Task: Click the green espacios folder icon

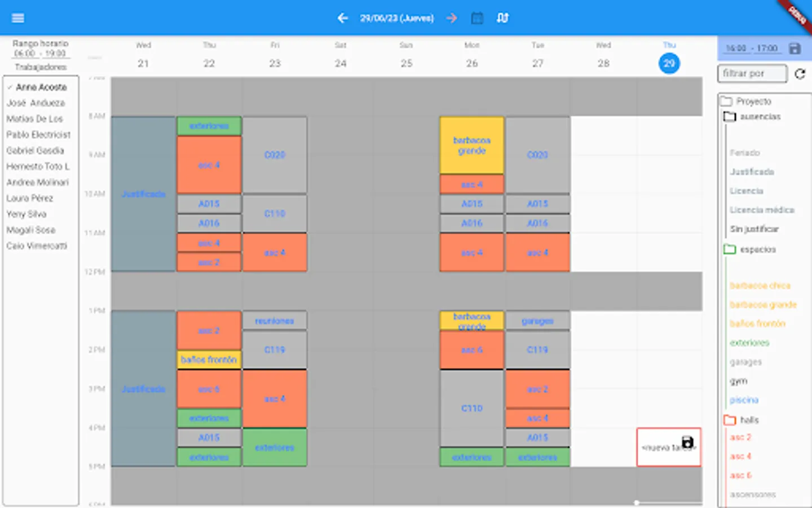Action: [x=730, y=249]
